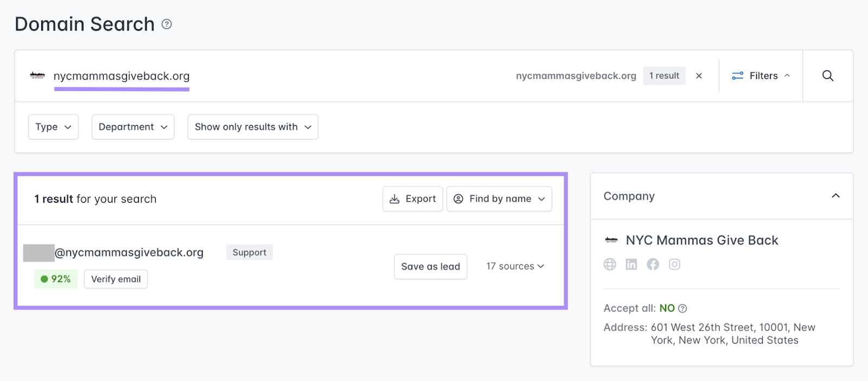Viewport: 868px width, 381px height.
Task: Click the nycmammasgiveback.org domain input field
Action: [x=122, y=76]
